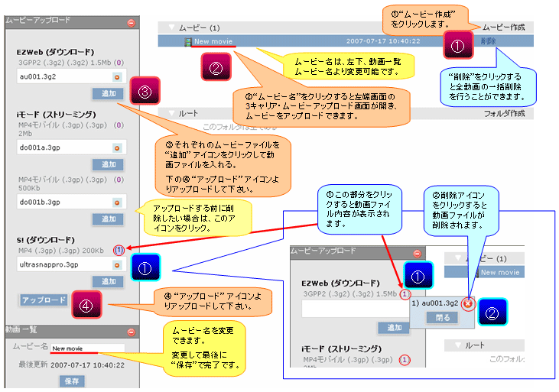Click the (0) count beside MP4モバイル 2Mb
The image size is (559, 392).
(x=119, y=125)
